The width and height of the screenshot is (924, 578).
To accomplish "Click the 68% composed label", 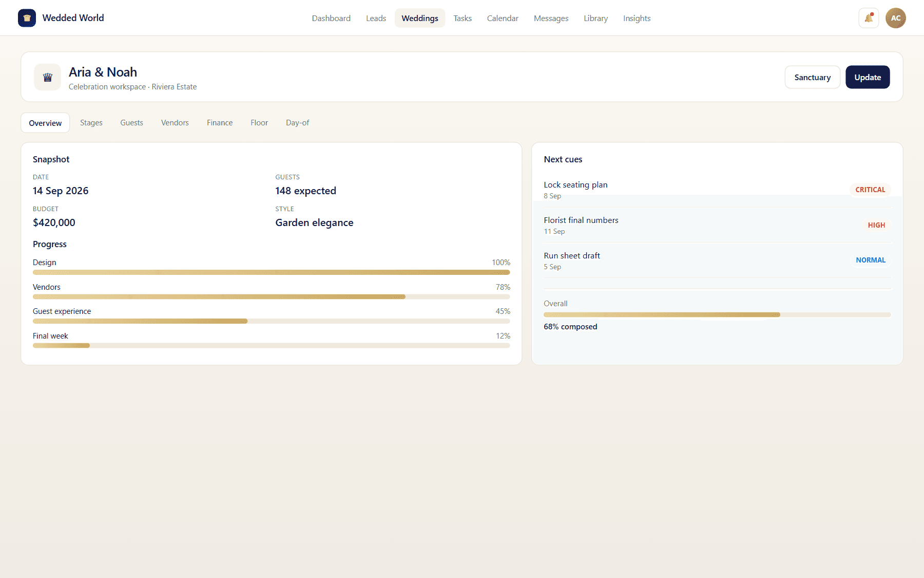I will coord(570,327).
